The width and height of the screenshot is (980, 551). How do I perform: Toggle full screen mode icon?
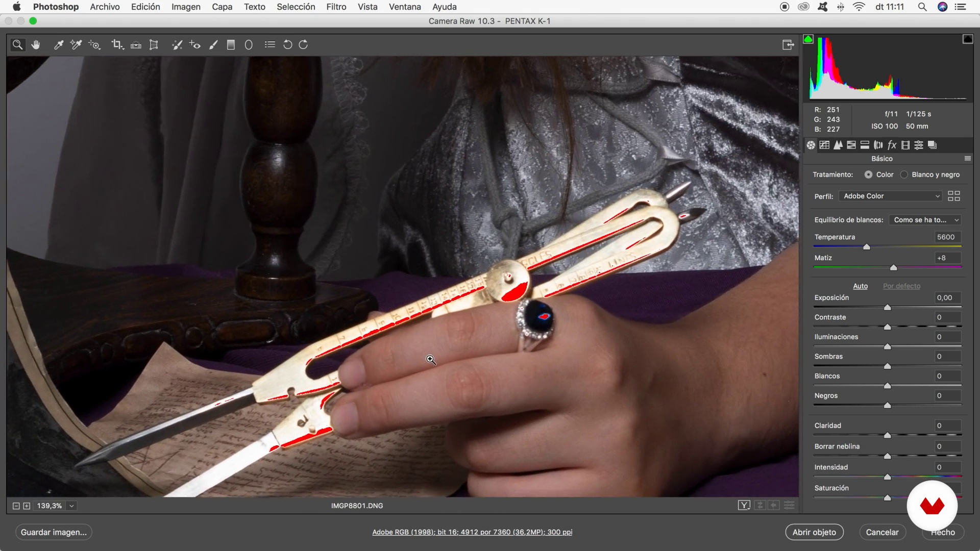(x=788, y=45)
